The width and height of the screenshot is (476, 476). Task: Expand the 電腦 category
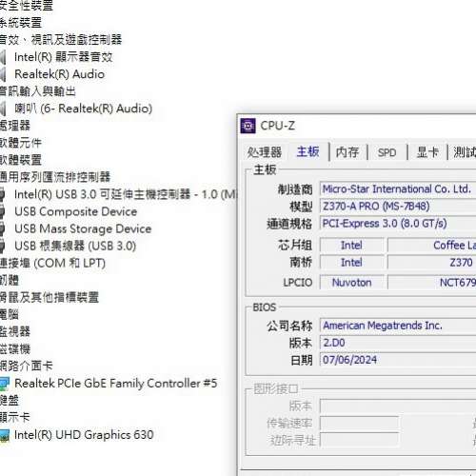pyautogui.click(x=10, y=314)
